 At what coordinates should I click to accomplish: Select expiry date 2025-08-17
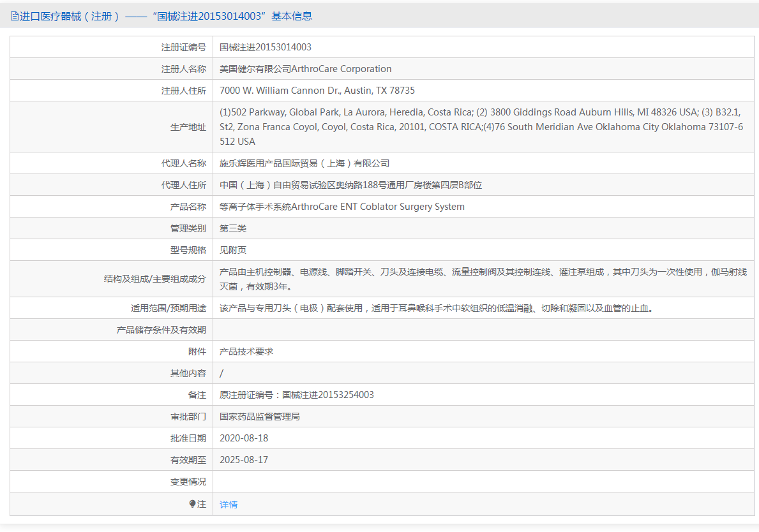244,460
